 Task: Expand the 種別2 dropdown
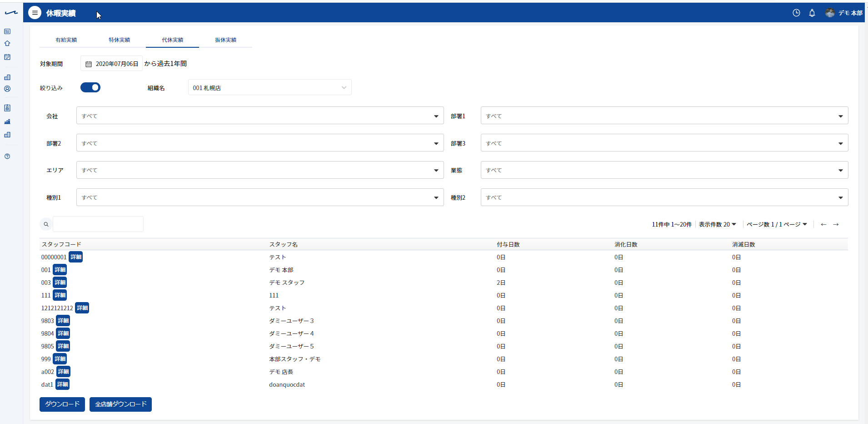(x=664, y=197)
